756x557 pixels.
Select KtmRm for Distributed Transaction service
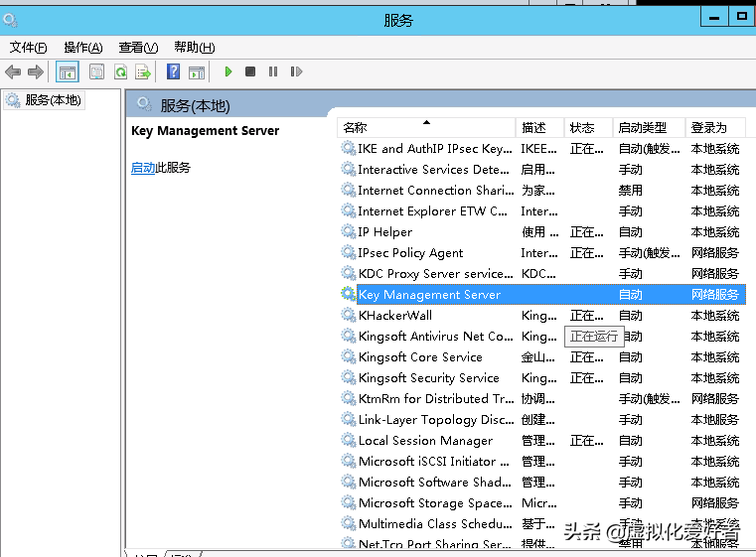542,399
